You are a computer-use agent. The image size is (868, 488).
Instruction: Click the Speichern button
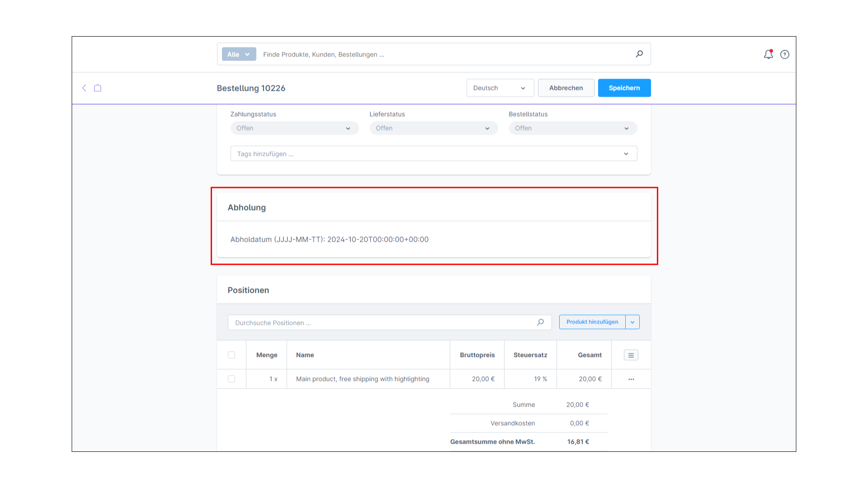click(623, 88)
